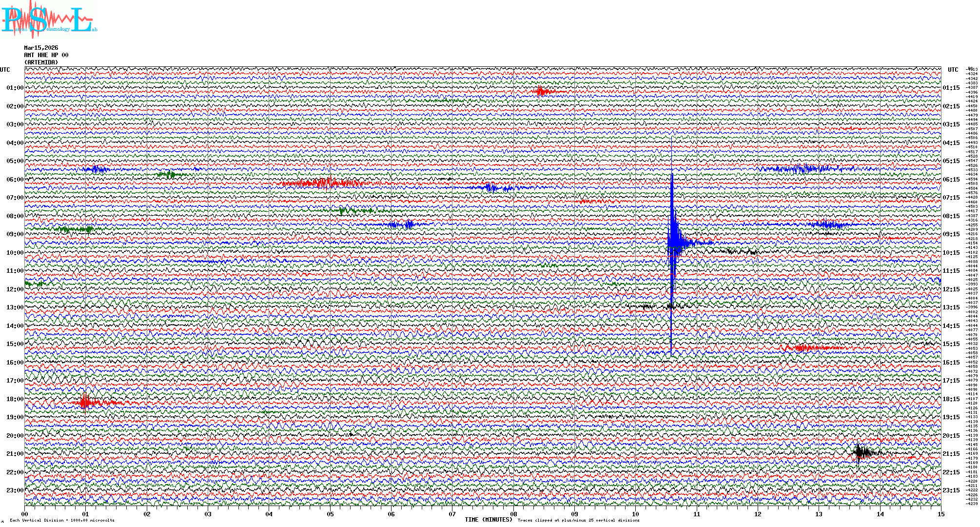Image resolution: width=980 pixels, height=527 pixels.
Task: Click minute 05 on the bottom time axis
Action: coord(330,514)
